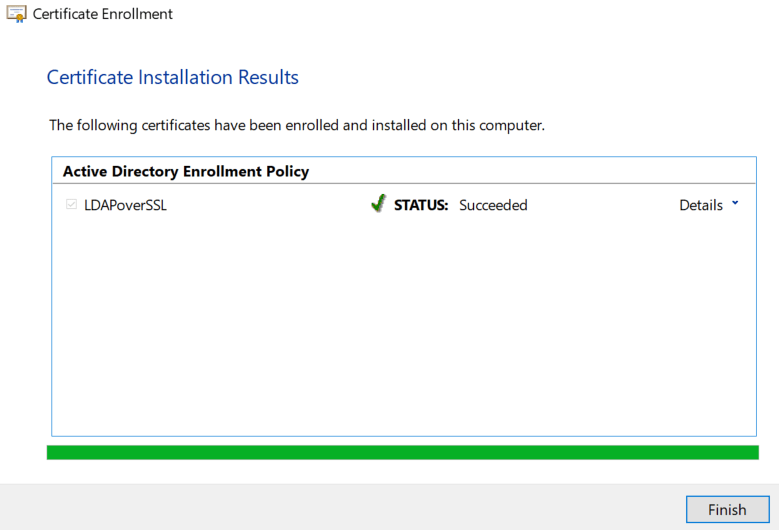Click the green success checkmark icon

[378, 204]
